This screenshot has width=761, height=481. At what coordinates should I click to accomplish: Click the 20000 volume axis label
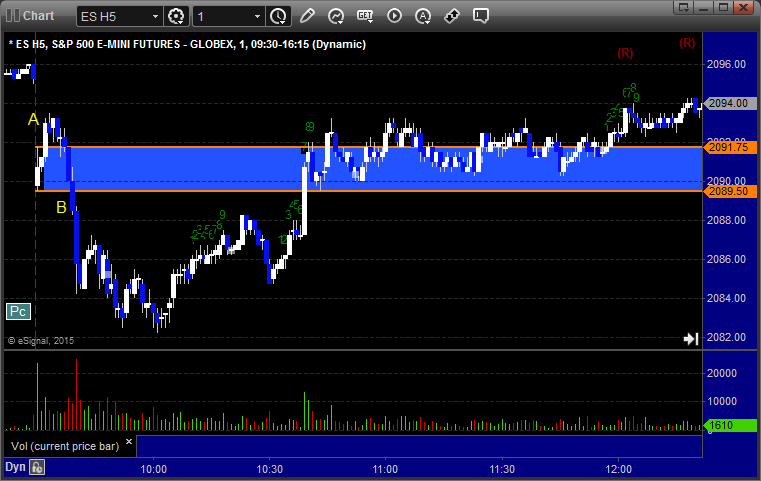pyautogui.click(x=722, y=373)
